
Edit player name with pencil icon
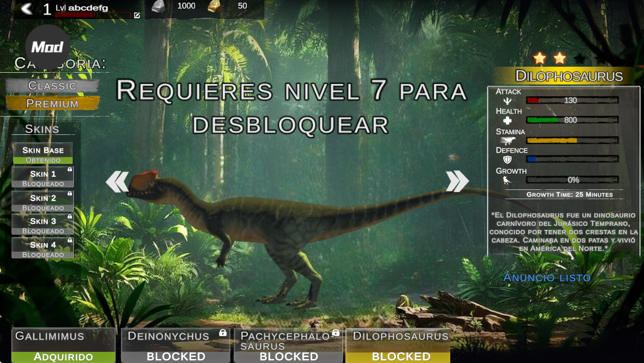coord(137,15)
